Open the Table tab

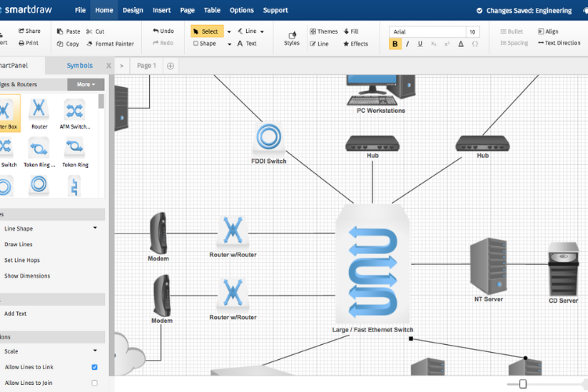[x=212, y=10]
